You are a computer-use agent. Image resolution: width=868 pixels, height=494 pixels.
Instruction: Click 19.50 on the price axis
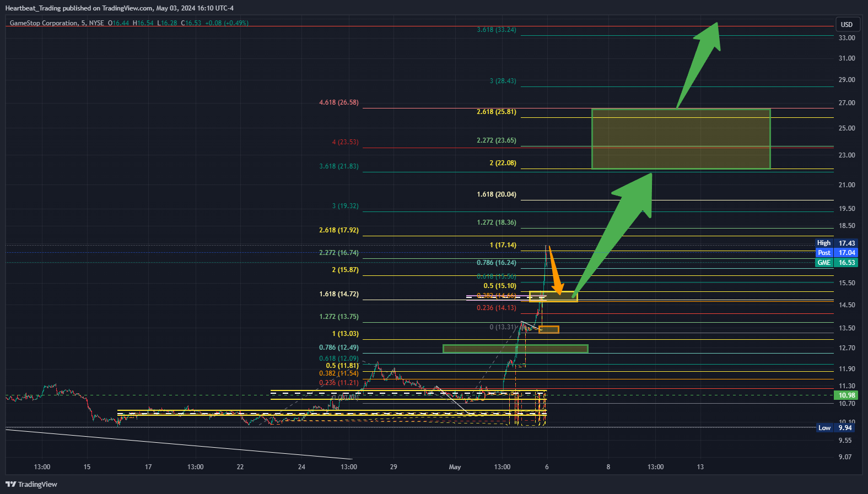(847, 209)
